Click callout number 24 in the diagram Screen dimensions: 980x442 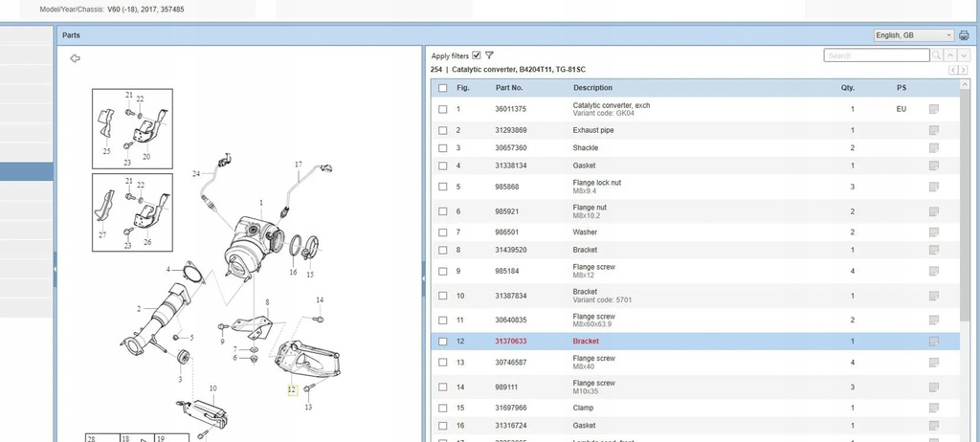tap(196, 173)
